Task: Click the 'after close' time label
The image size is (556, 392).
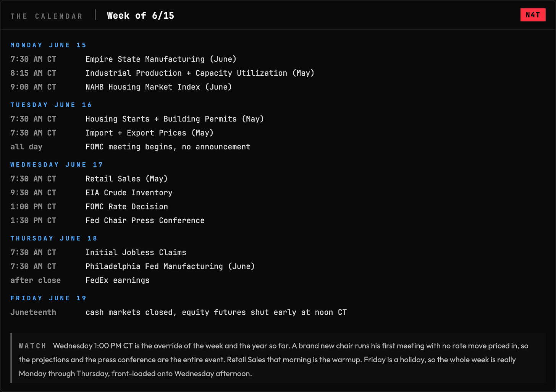Action: click(x=36, y=280)
